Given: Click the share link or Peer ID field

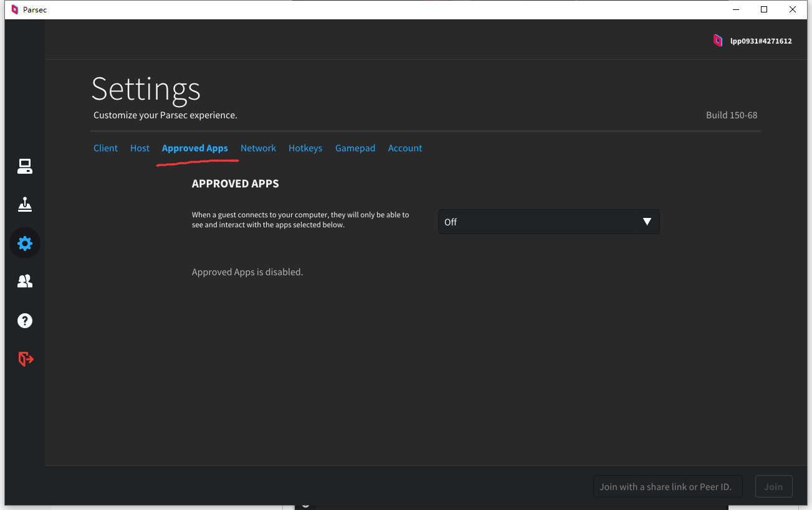Looking at the screenshot, I should click(668, 487).
